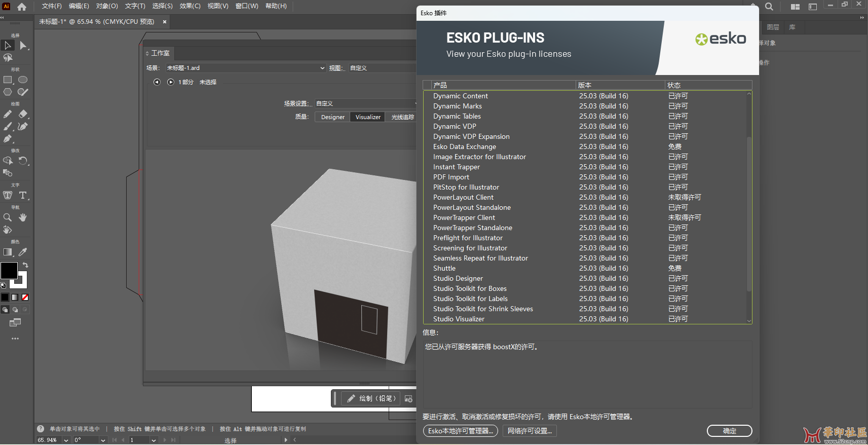Select the Lasso tool

tap(8, 58)
